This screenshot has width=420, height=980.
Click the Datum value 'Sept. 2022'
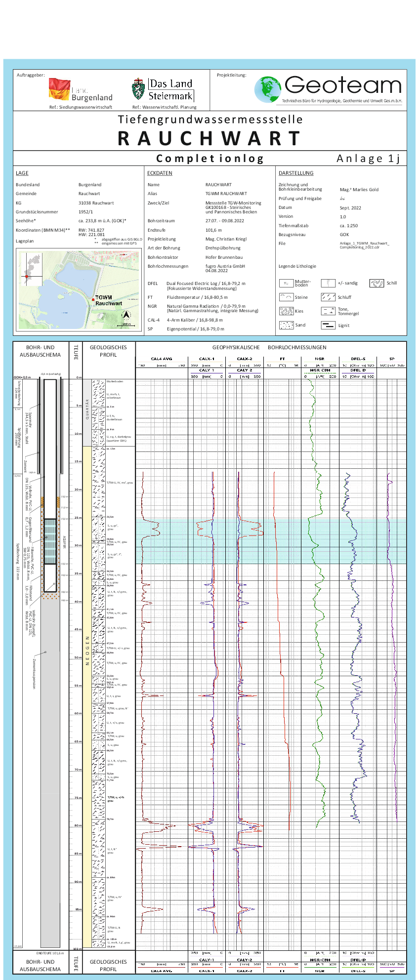(350, 208)
